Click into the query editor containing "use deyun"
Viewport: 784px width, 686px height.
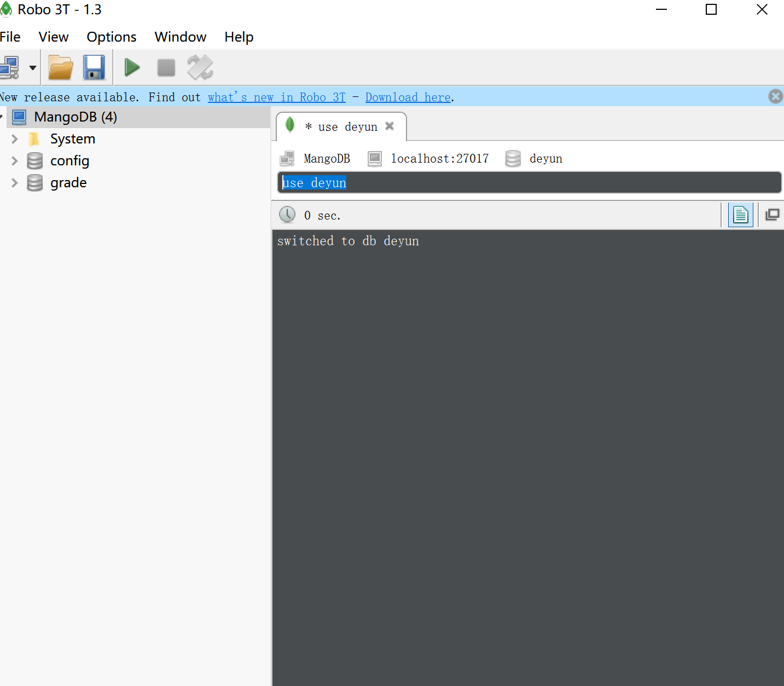click(529, 182)
